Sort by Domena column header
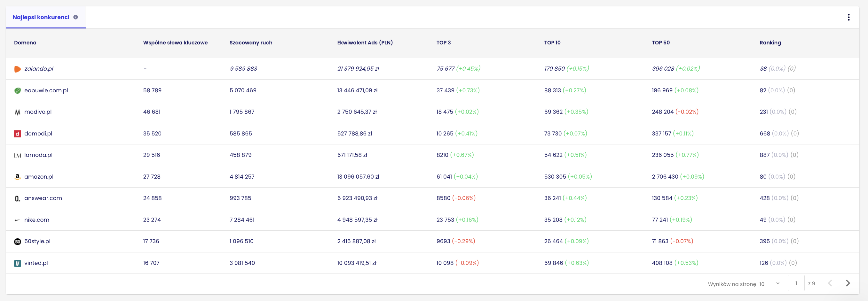 tap(25, 42)
